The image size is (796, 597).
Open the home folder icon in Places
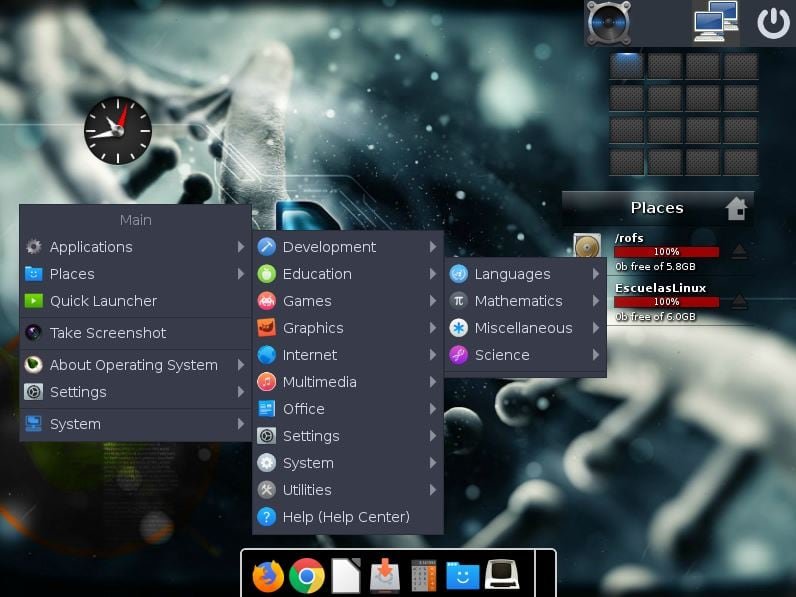(736, 208)
